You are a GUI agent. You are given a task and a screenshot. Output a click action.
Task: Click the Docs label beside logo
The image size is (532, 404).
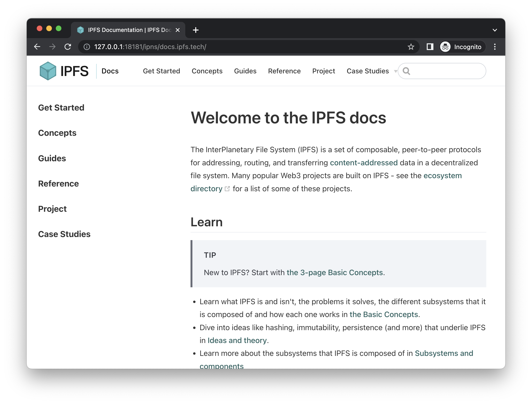110,71
